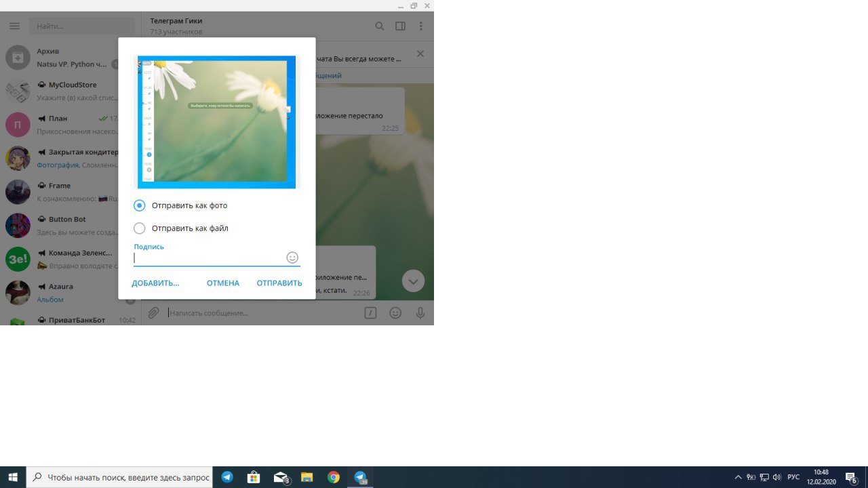Select the Отправить как фото option
Image resolution: width=868 pixels, height=488 pixels.
tap(180, 205)
